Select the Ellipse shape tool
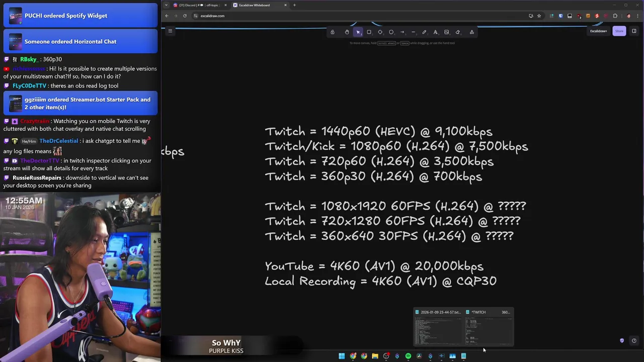 coord(391,32)
